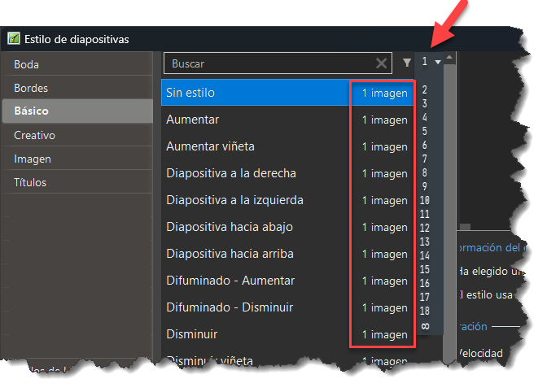Click into the Buscar search field

coord(269,63)
